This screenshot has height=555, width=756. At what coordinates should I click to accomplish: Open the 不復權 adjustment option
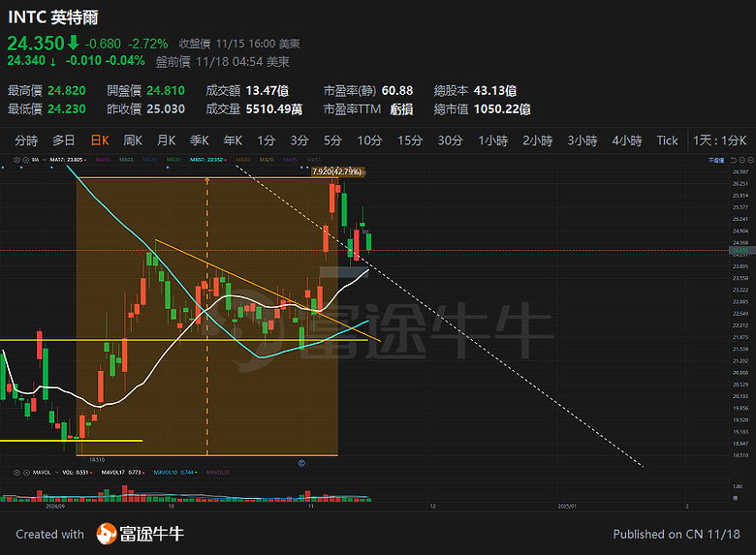tap(716, 160)
